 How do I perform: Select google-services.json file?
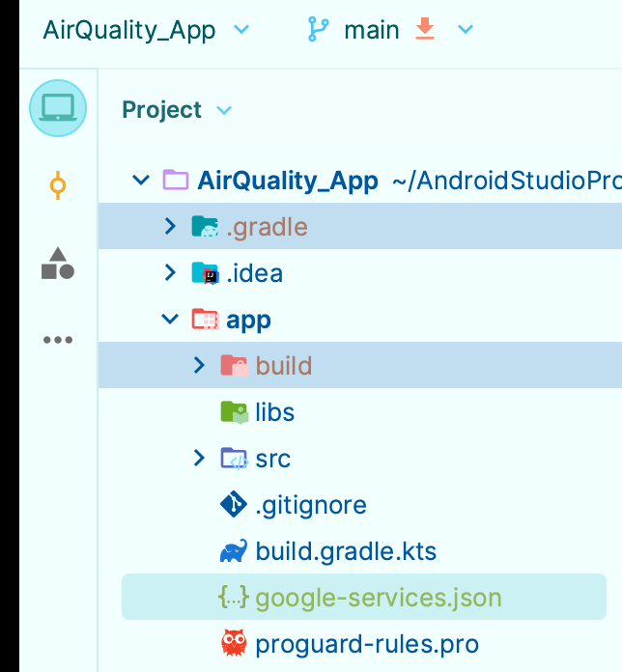[364, 597]
